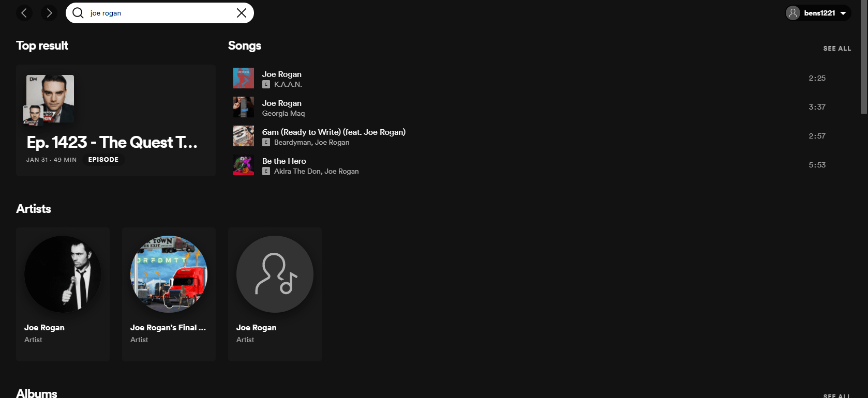Click the Artists section heading
This screenshot has width=868, height=398.
tap(34, 209)
